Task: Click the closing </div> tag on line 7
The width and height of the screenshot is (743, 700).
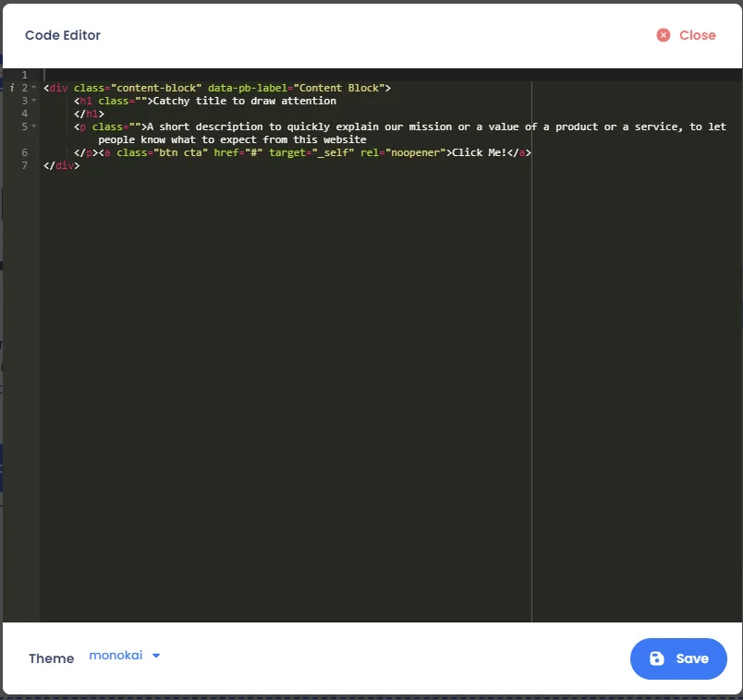Action: [x=61, y=165]
